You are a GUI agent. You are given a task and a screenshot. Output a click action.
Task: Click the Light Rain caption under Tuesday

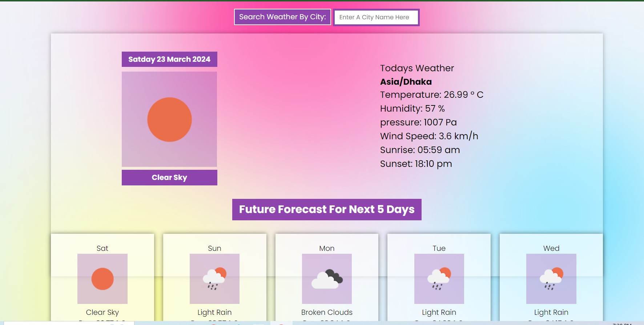coord(439,312)
